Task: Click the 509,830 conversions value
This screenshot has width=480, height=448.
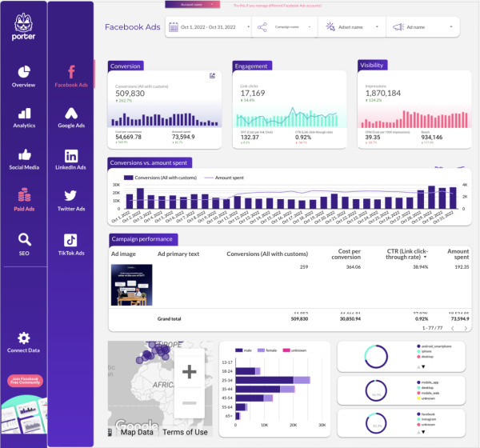Action: [130, 94]
